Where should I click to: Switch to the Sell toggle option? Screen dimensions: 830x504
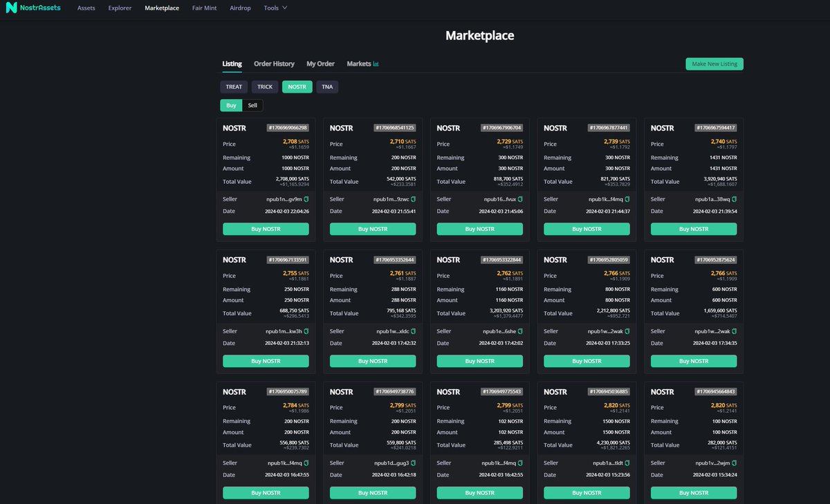pyautogui.click(x=252, y=105)
